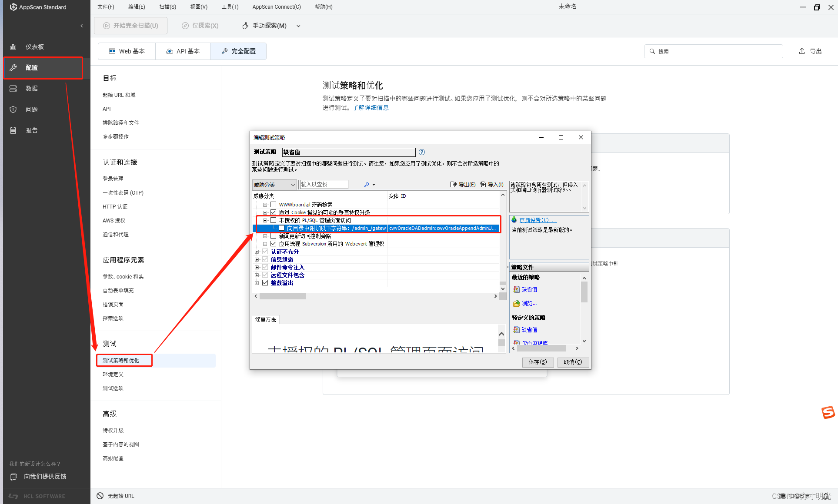Click the 保存(S) button
The width and height of the screenshot is (838, 504).
[538, 362]
